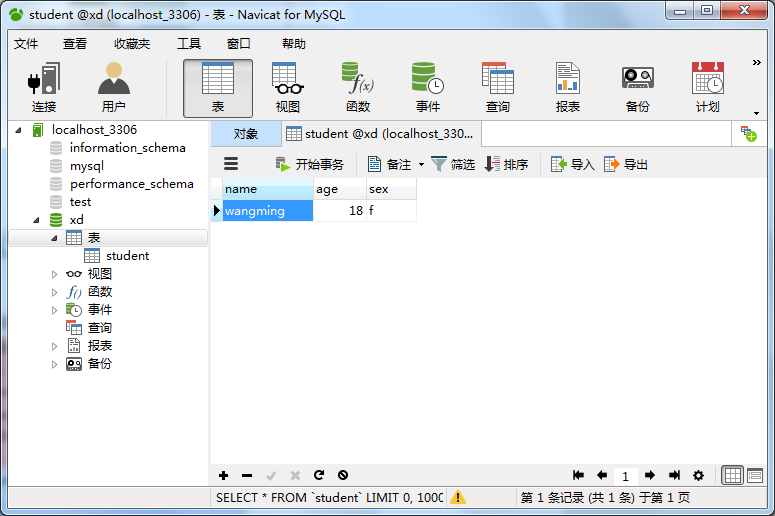This screenshot has width=775, height=516.
Task: Go to the last page of records
Action: point(674,475)
